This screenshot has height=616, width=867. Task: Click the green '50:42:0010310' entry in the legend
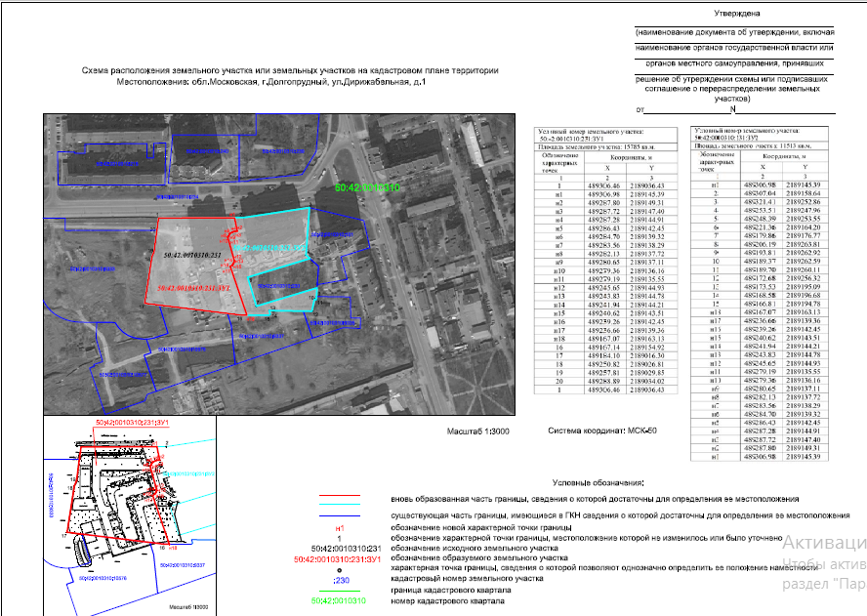click(x=339, y=600)
